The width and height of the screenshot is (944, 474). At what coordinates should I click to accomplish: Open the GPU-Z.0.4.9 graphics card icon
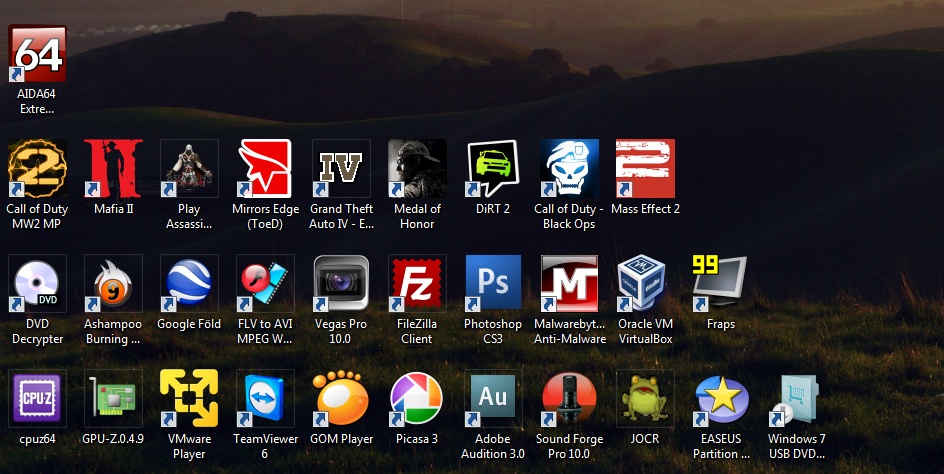[x=113, y=398]
